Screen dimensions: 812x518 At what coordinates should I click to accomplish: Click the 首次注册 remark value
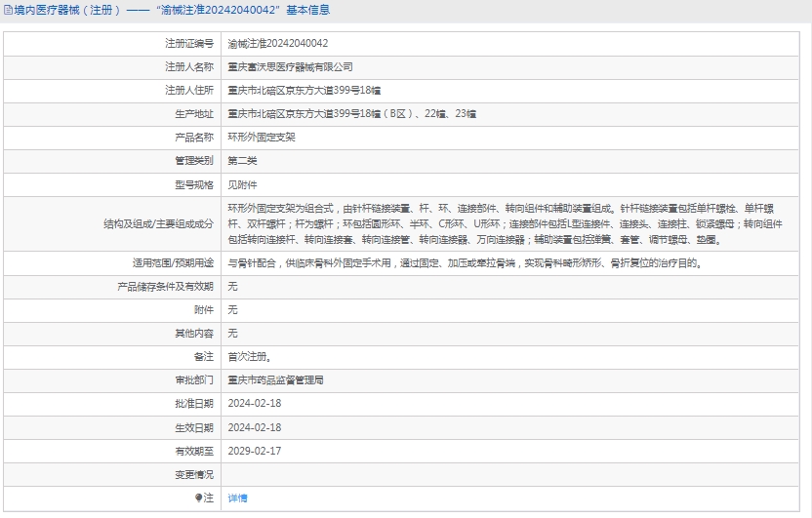[x=249, y=357]
